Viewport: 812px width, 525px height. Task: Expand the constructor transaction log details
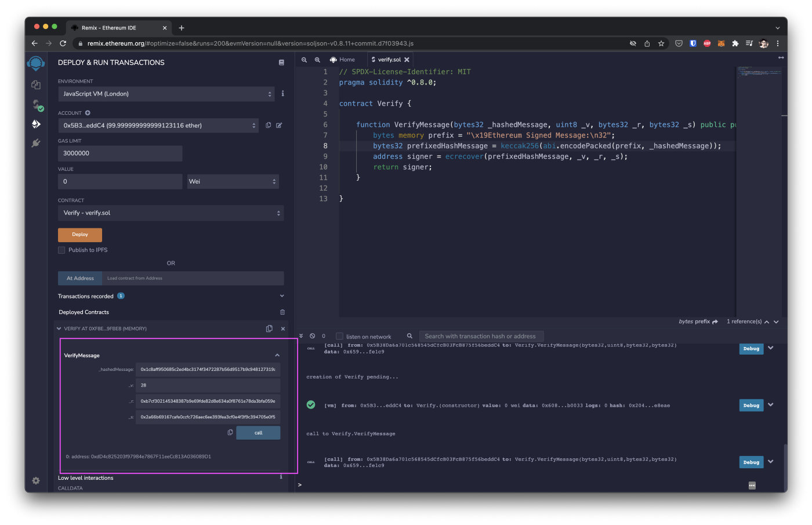pyautogui.click(x=771, y=404)
